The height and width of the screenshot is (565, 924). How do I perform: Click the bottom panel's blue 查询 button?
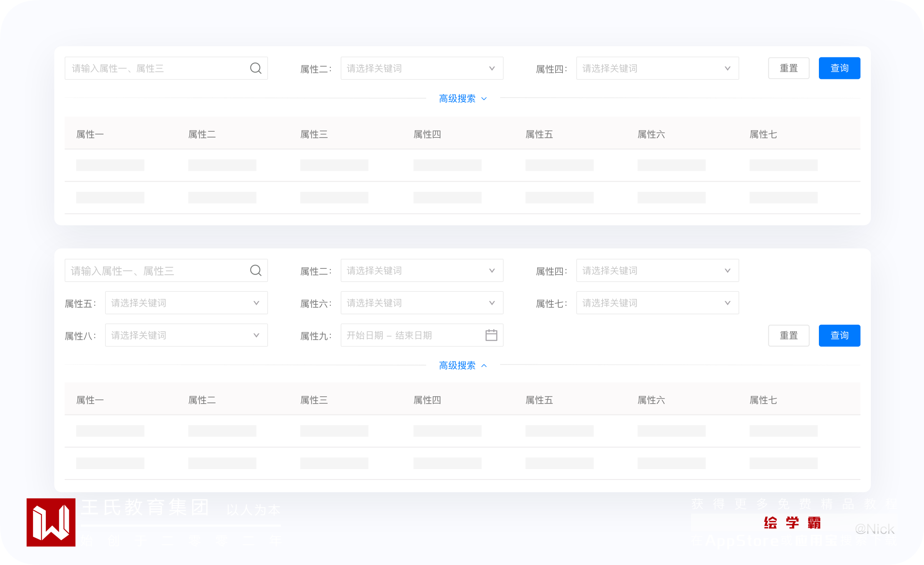click(839, 335)
